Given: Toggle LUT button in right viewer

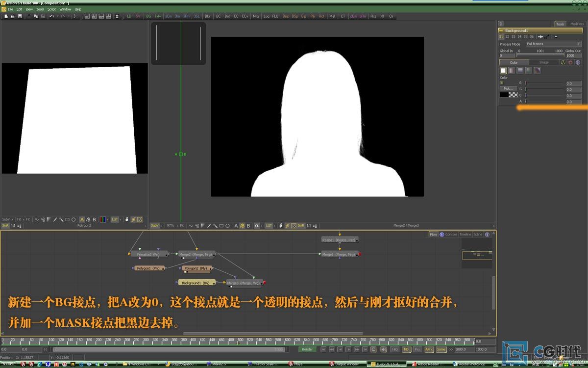Looking at the screenshot, I should [269, 226].
